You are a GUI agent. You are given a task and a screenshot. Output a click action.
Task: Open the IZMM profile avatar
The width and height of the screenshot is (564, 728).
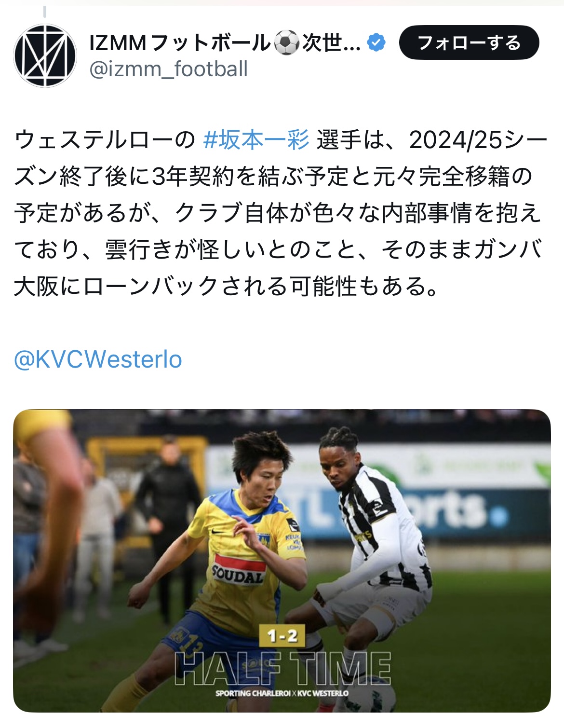click(x=45, y=55)
